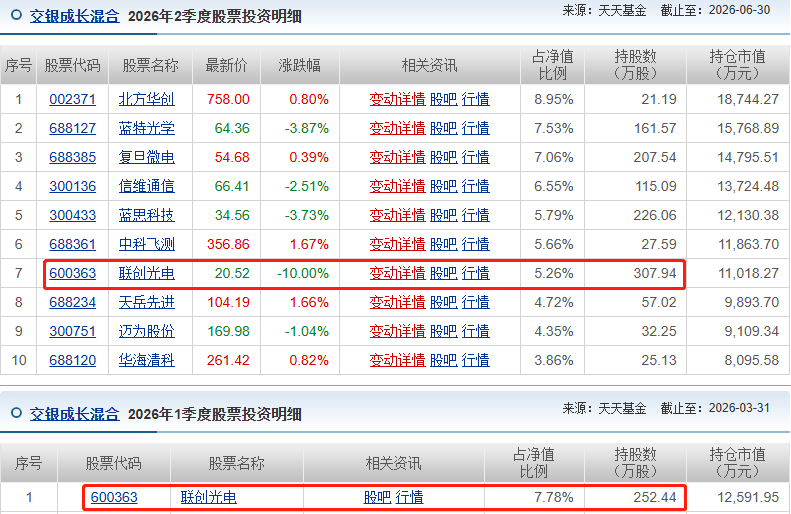Open the 交银成长混合 link in the 1季度 header
This screenshot has width=791, height=514.
click(75, 414)
